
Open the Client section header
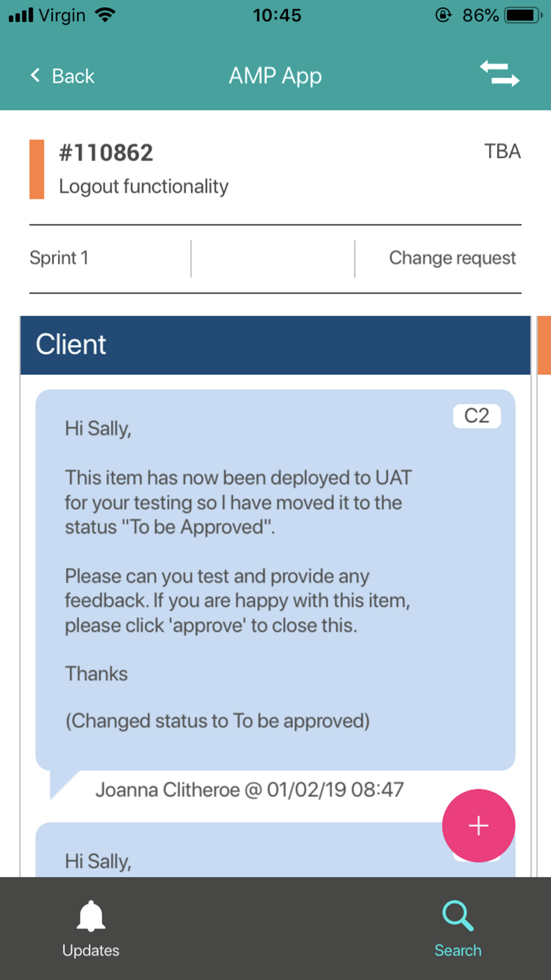pyautogui.click(x=275, y=345)
